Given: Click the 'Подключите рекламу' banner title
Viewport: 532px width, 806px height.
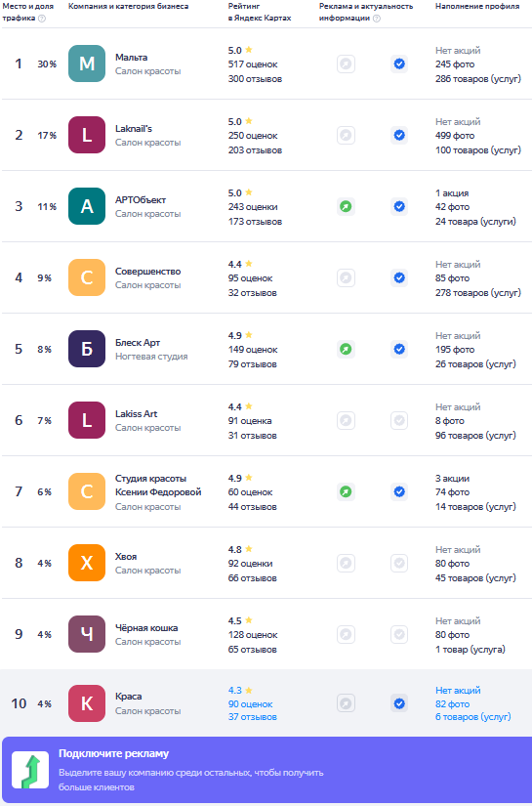Looking at the screenshot, I should coord(113,753).
